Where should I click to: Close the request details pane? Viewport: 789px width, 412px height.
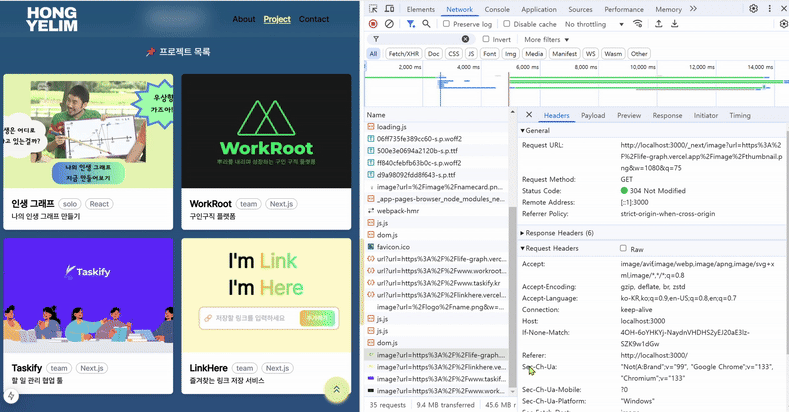tap(529, 115)
